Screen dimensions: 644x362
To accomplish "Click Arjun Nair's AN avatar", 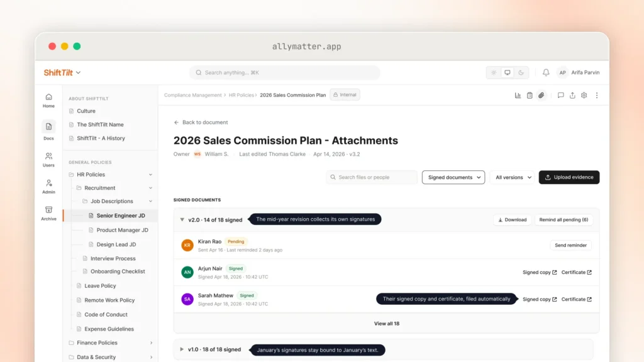I will pos(187,272).
